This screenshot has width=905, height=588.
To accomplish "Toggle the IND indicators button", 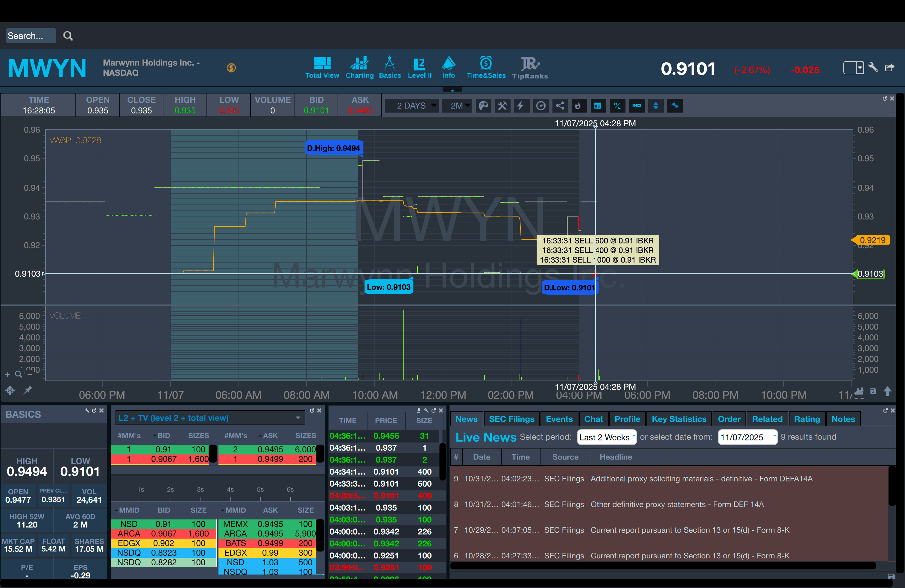I will 637,106.
